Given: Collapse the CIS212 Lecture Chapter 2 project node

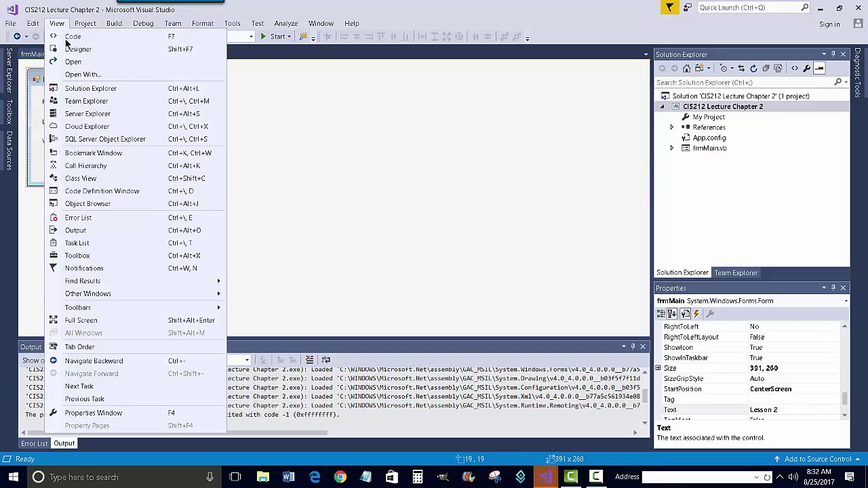Looking at the screenshot, I should click(663, 106).
